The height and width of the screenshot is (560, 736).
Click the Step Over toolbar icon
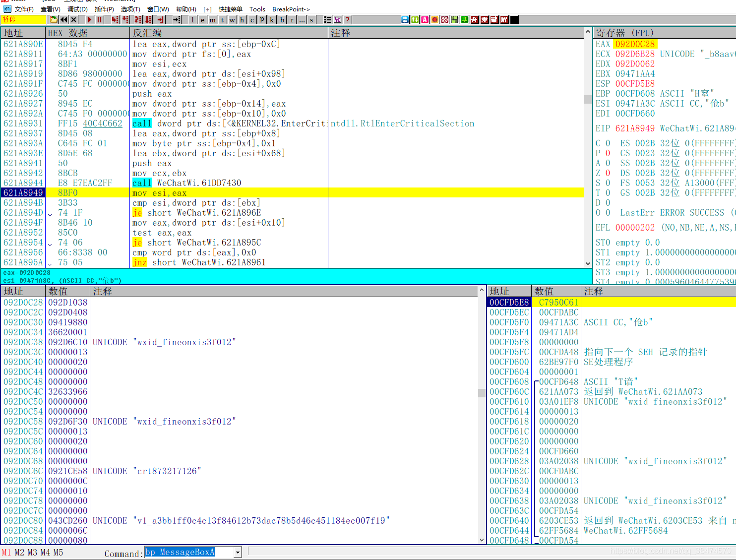(x=125, y=20)
